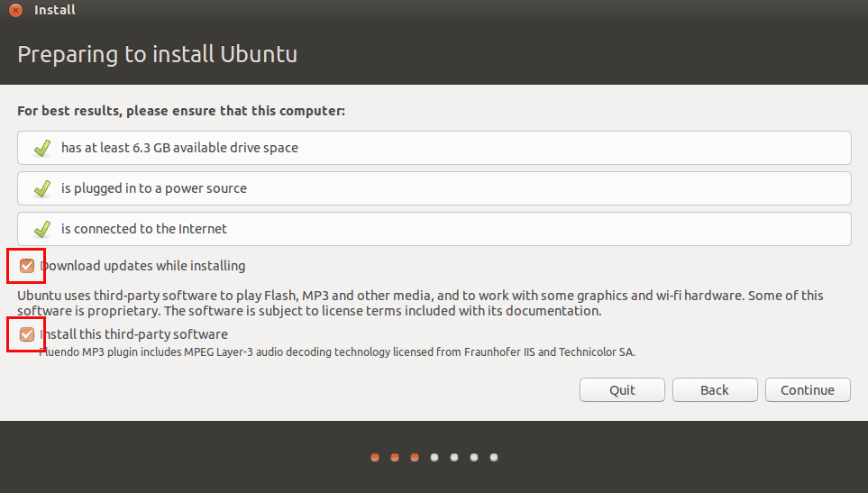This screenshot has width=868, height=493.
Task: Select the 'is plugged in to a power source' text
Action: pyautogui.click(x=154, y=188)
